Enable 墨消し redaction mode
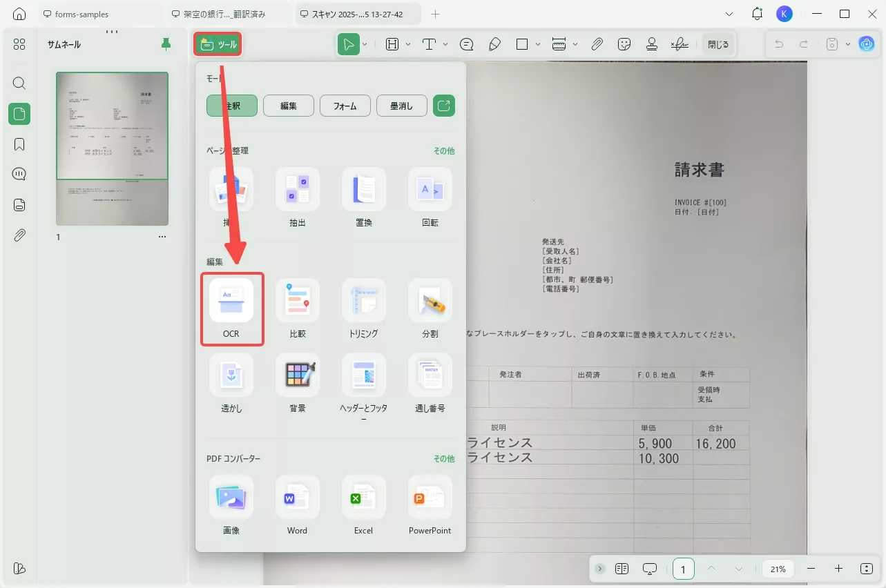Screen dimensions: 886x588 (x=401, y=105)
